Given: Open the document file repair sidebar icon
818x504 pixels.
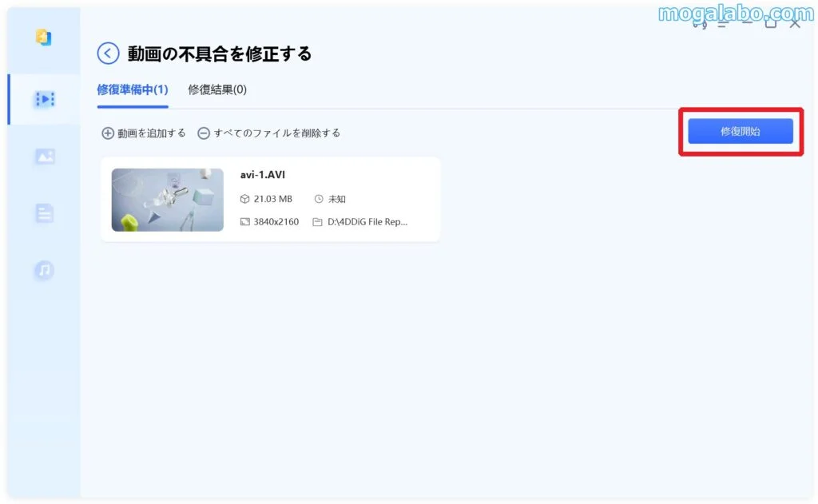Looking at the screenshot, I should pyautogui.click(x=45, y=213).
